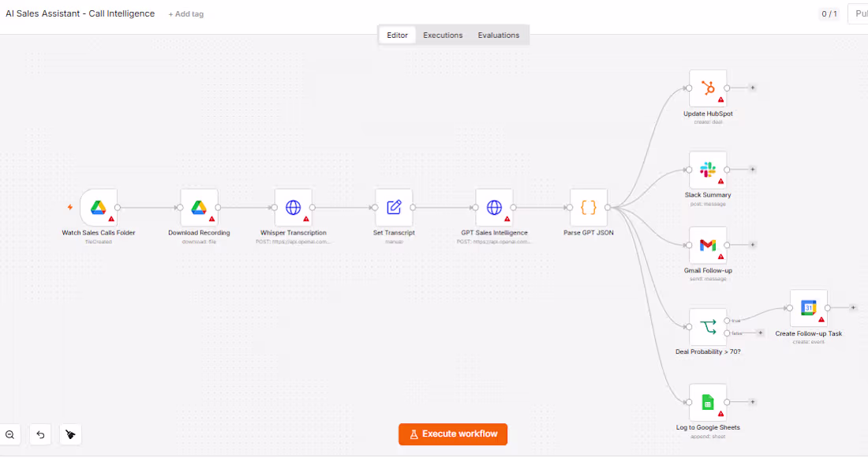The height and width of the screenshot is (458, 868).
Task: Click the Slack Summary label text
Action: [x=708, y=195]
